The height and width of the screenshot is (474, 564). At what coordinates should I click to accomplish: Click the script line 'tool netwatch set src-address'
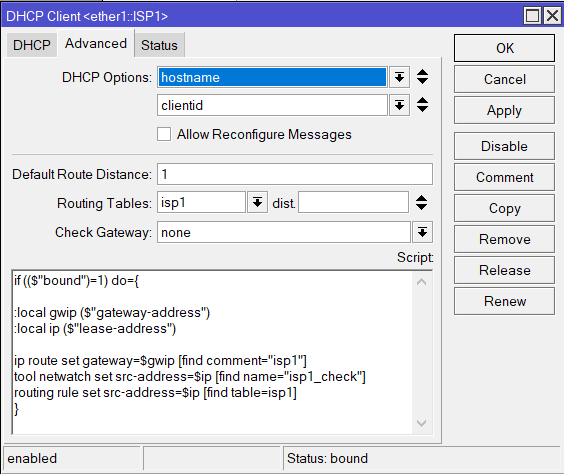tap(190, 377)
